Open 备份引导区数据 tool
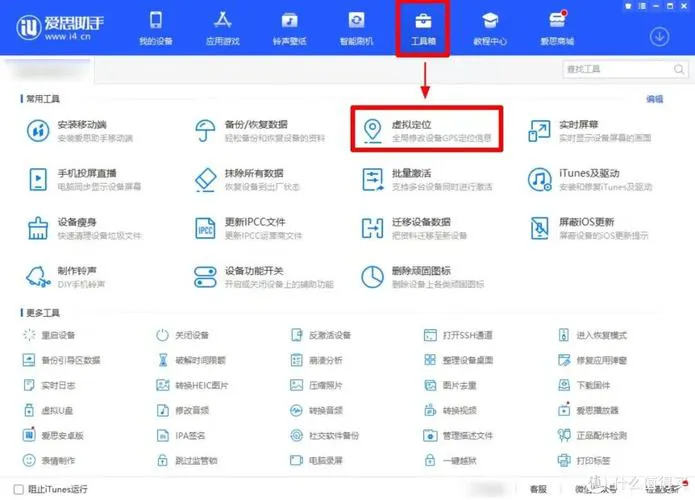The height and width of the screenshot is (500, 695). coord(61,360)
